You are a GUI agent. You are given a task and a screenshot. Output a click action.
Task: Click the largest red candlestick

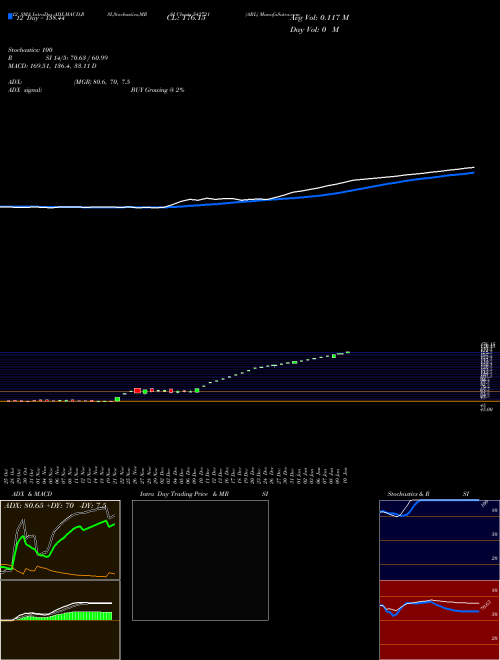[x=137, y=391]
